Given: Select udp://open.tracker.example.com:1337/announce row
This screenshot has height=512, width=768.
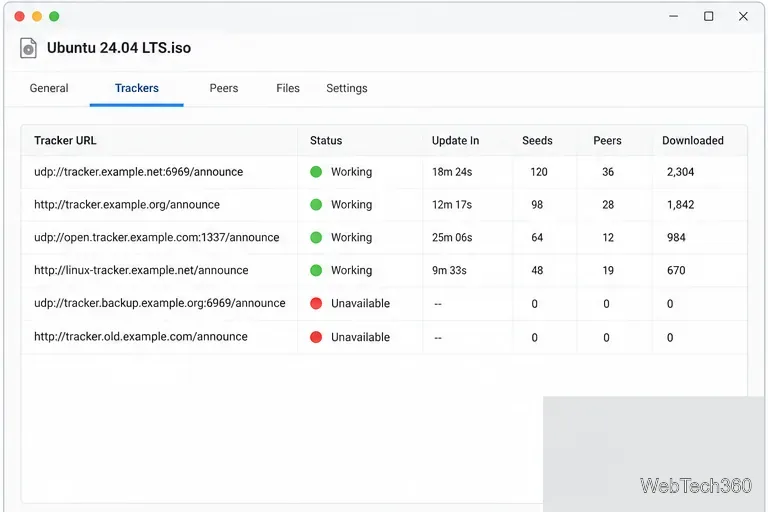Looking at the screenshot, I should click(x=384, y=238).
